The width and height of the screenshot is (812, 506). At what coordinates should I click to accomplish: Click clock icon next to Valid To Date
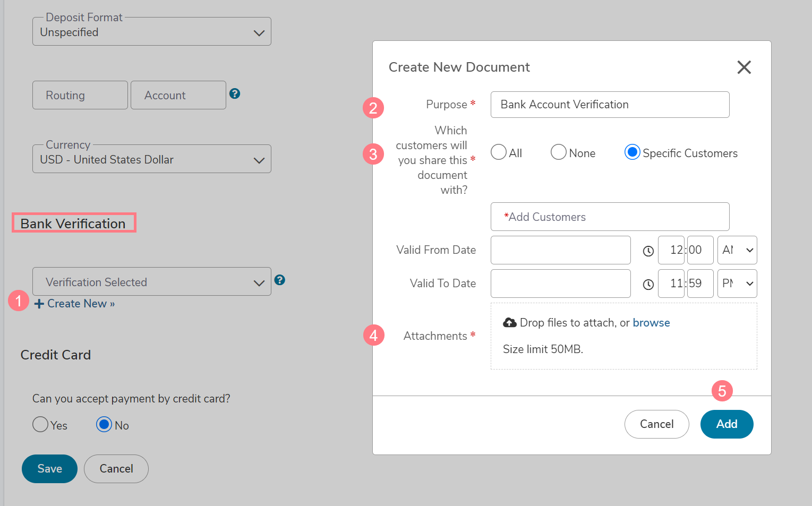pyautogui.click(x=648, y=285)
